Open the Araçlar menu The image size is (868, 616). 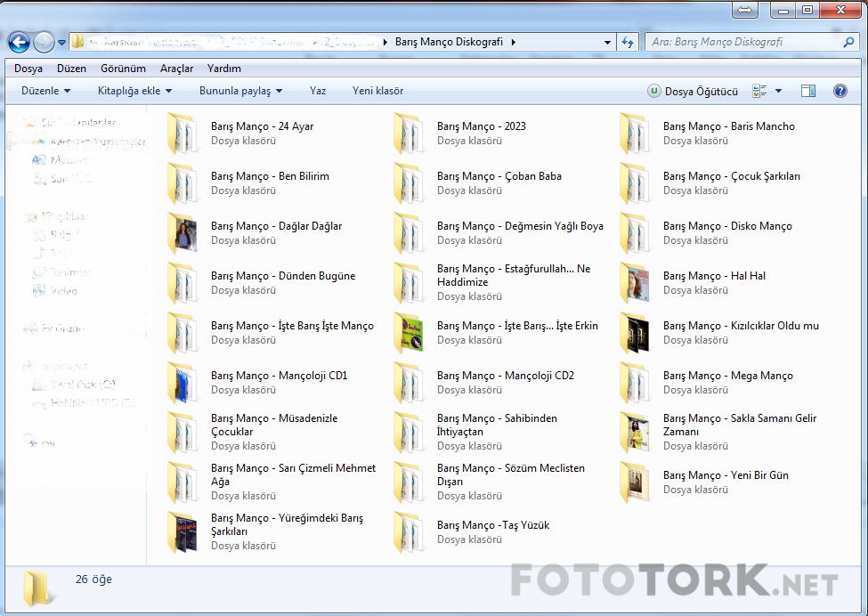point(176,69)
